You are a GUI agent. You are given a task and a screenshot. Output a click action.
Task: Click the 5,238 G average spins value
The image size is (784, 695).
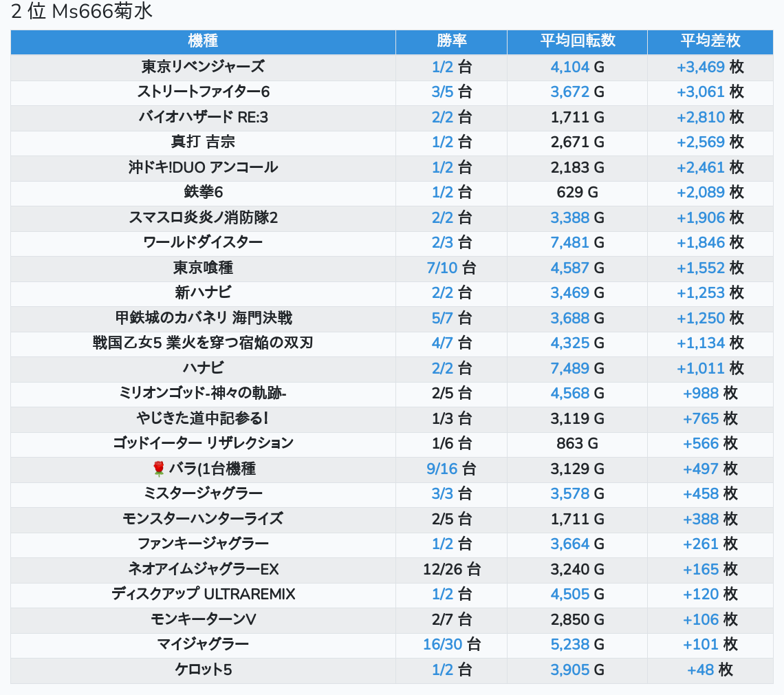point(578,645)
